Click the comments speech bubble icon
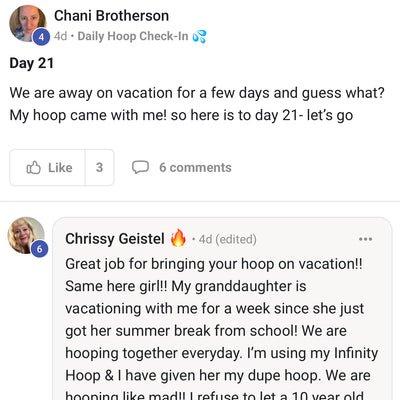 click(x=140, y=167)
